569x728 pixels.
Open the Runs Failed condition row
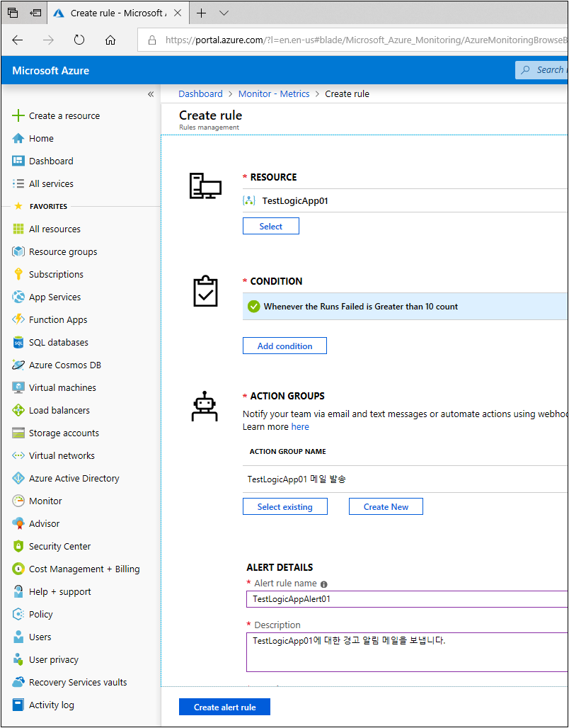pyautogui.click(x=406, y=307)
